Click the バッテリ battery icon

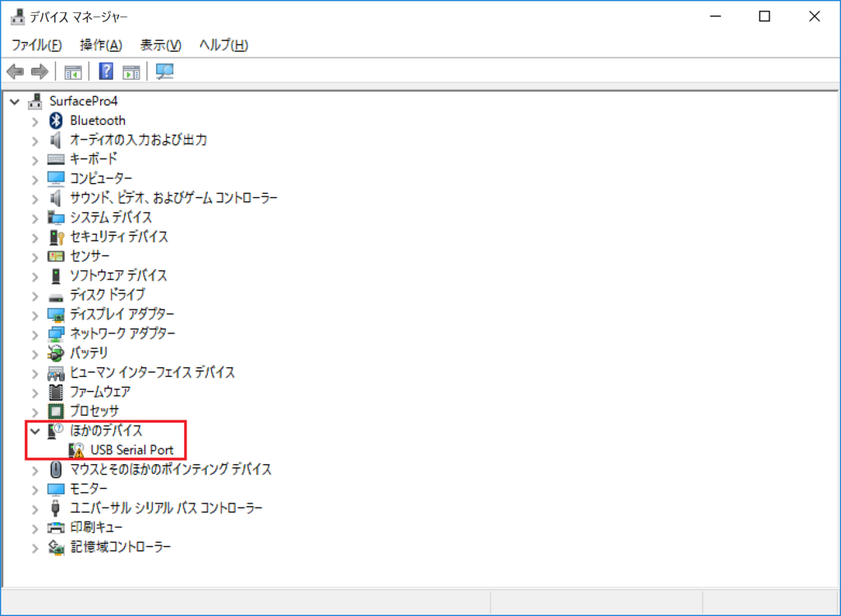click(x=56, y=353)
